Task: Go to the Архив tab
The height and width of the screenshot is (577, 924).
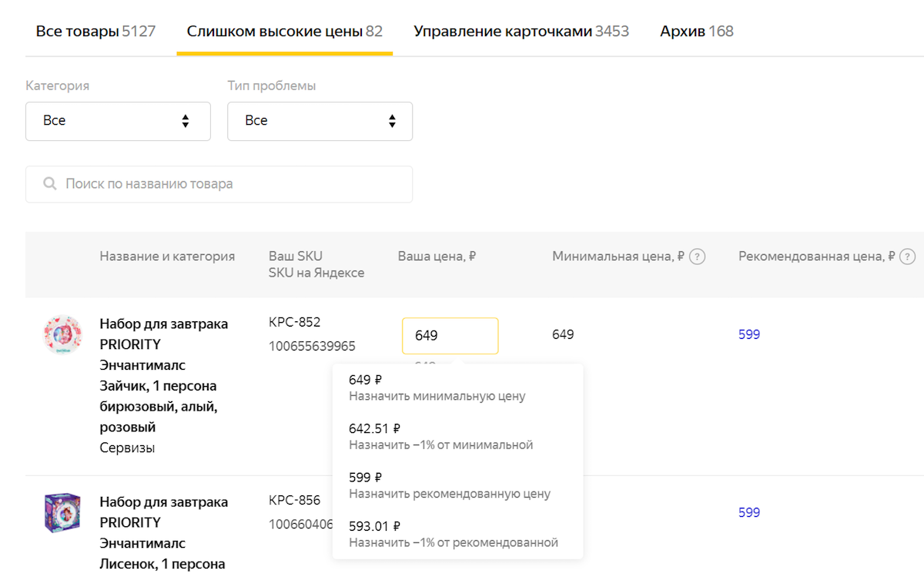Action: pos(696,32)
